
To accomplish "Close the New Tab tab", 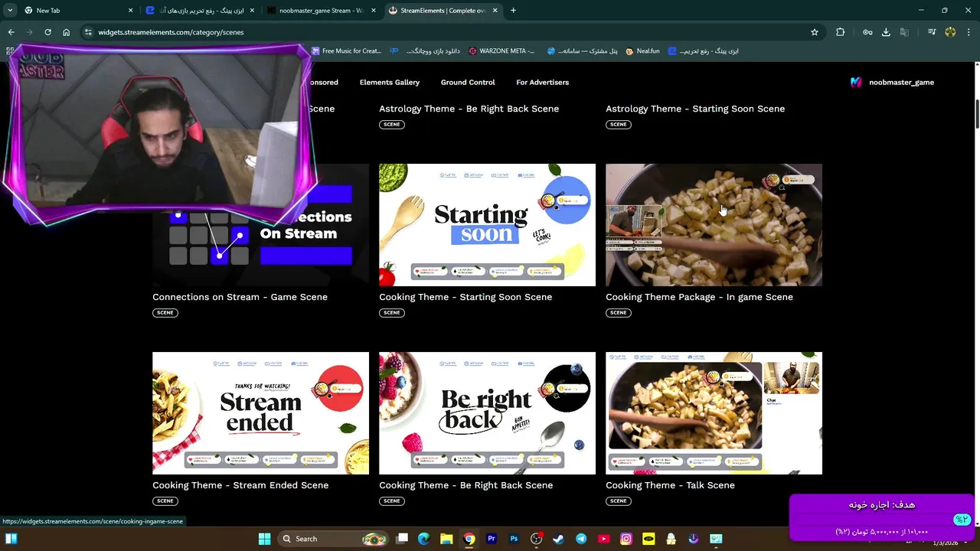I will click(x=130, y=11).
